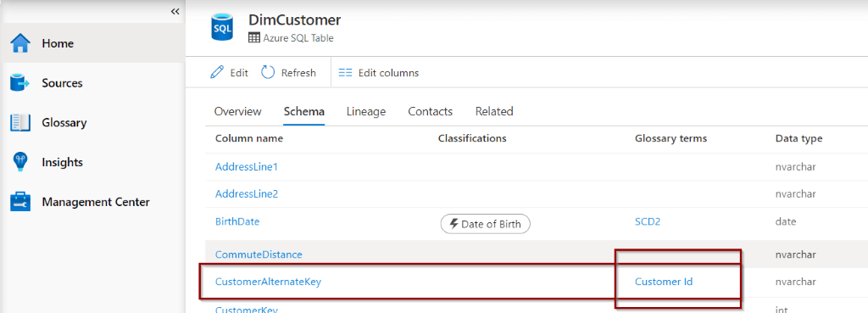Switch to the Overview tab
This screenshot has height=313, width=868.
tap(237, 111)
